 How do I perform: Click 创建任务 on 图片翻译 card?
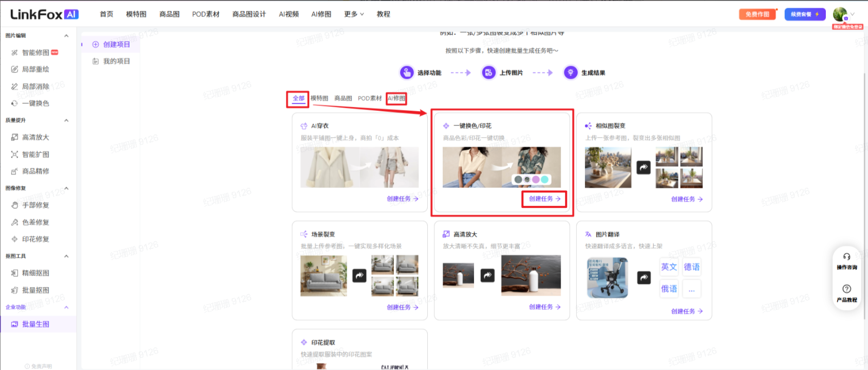687,311
